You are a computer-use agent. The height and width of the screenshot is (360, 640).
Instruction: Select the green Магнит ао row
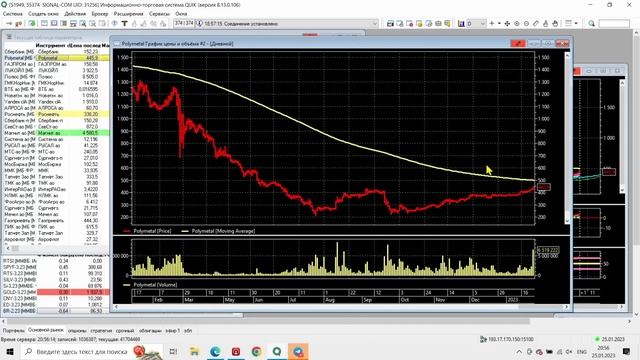tap(56, 133)
